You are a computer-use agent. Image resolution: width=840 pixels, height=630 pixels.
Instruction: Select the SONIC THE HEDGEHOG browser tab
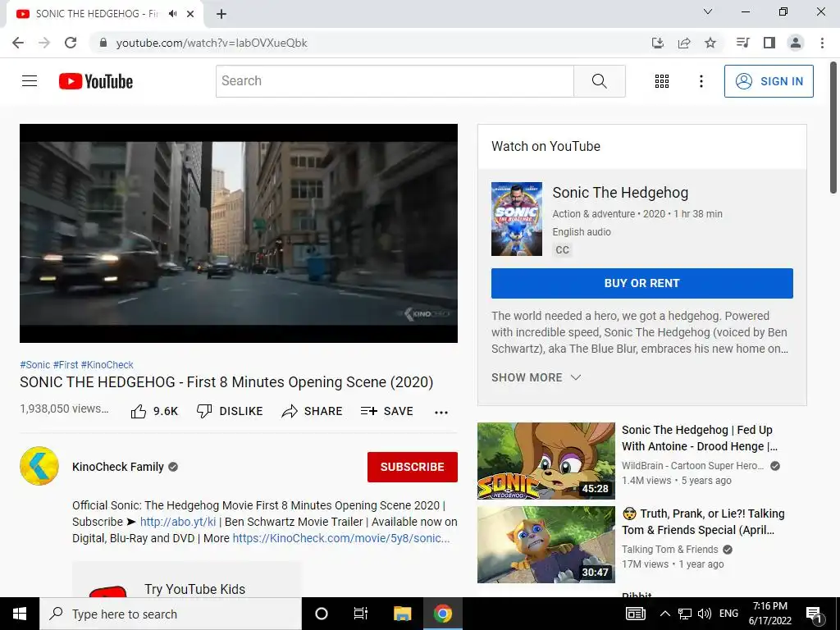click(105, 14)
